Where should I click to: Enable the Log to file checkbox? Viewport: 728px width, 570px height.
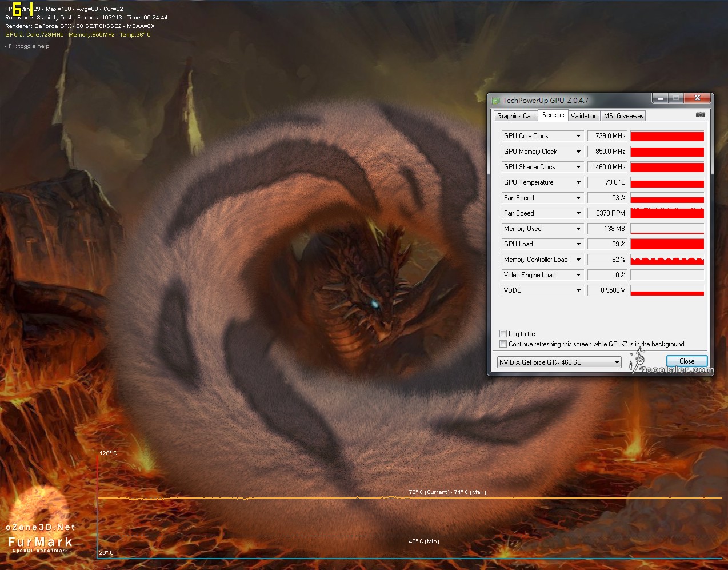tap(503, 334)
